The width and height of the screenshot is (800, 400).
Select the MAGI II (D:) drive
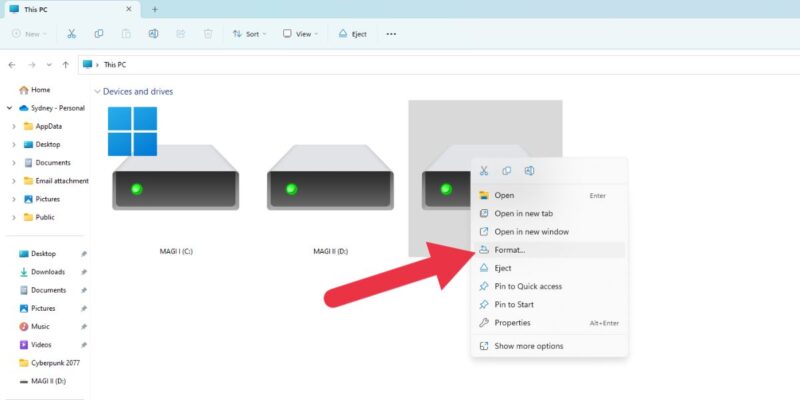pyautogui.click(x=331, y=180)
